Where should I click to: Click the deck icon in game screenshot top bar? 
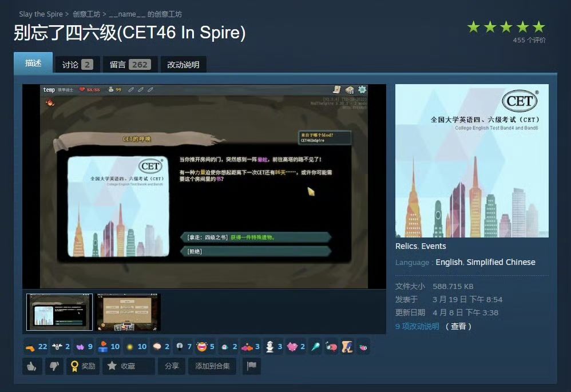tap(350, 90)
